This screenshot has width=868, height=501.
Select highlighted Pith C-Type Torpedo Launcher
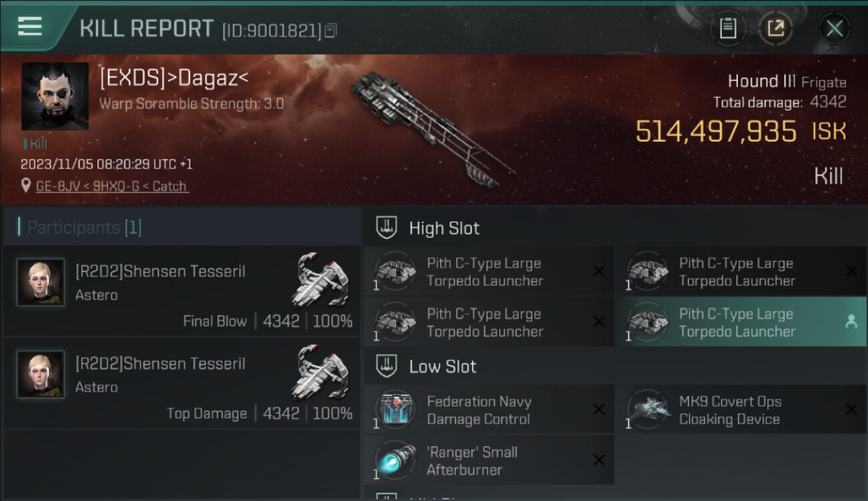(x=740, y=323)
